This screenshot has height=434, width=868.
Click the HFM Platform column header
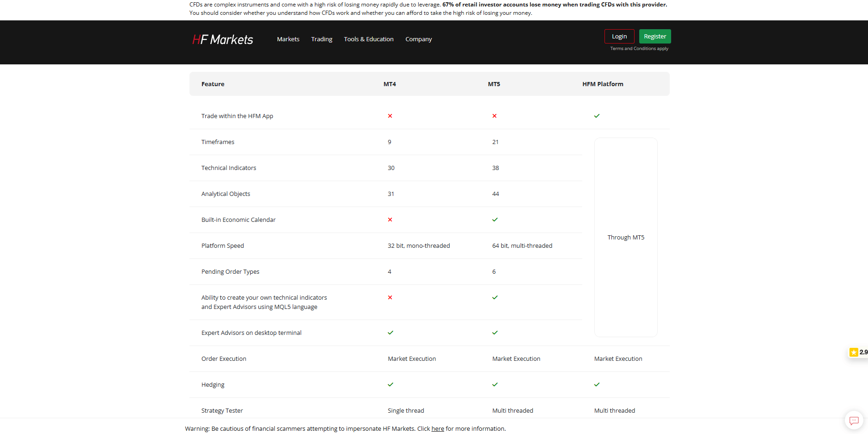point(603,84)
